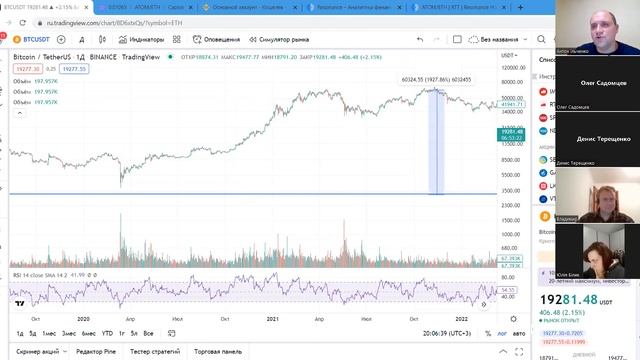Toggle the авто auto scale
This screenshot has width=640, height=360.
[x=519, y=333]
